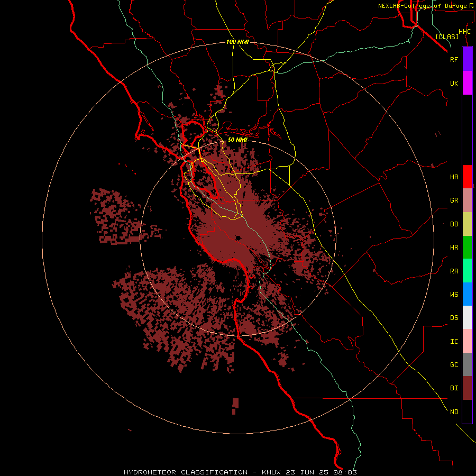Screen dimensions: 476x476
Task: Click the NEXLAB-College of DuPage credit text
Action: pos(426,6)
